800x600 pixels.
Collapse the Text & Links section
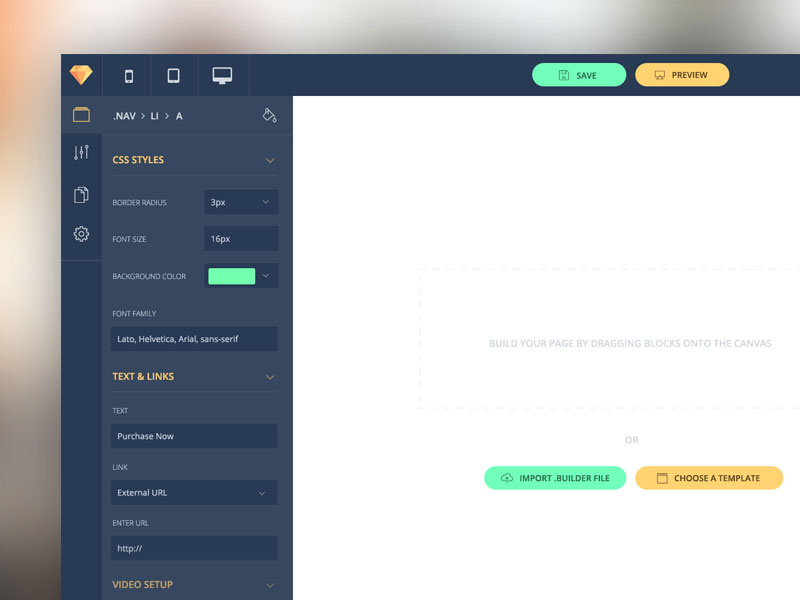coord(270,377)
